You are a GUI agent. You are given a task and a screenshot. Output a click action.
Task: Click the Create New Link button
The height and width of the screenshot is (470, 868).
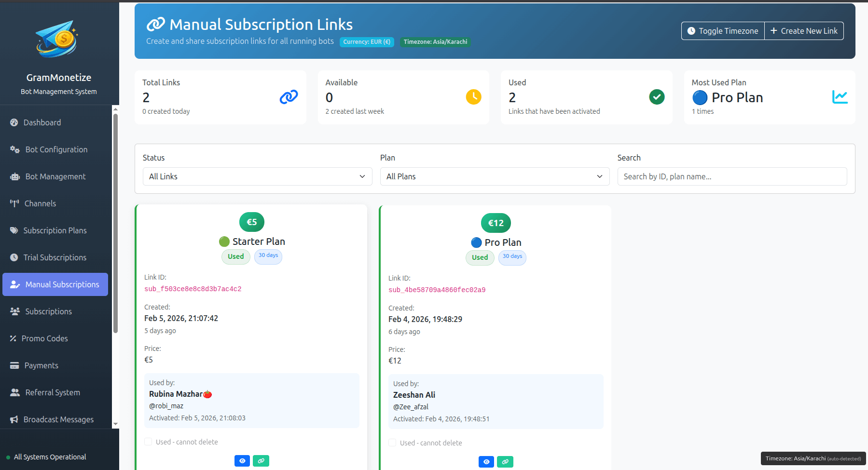click(803, 30)
